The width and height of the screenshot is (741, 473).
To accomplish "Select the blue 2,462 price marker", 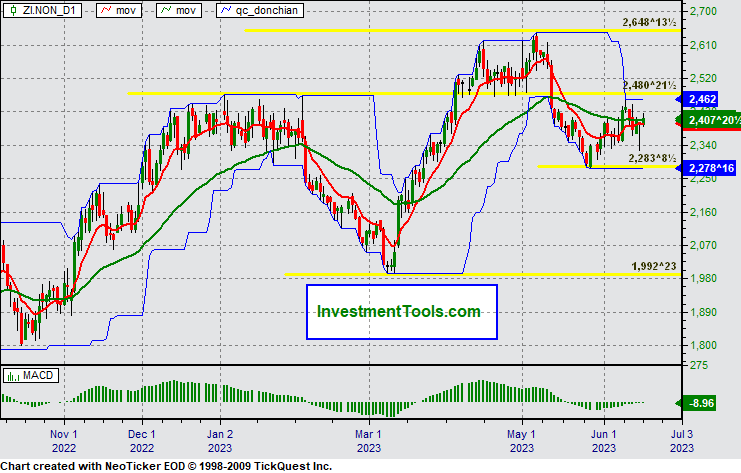I will click(x=704, y=100).
